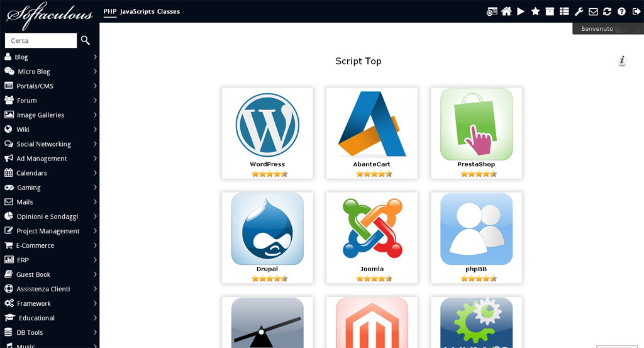Expand the Mails category chevron
The height and width of the screenshot is (348, 644).
coord(95,202)
